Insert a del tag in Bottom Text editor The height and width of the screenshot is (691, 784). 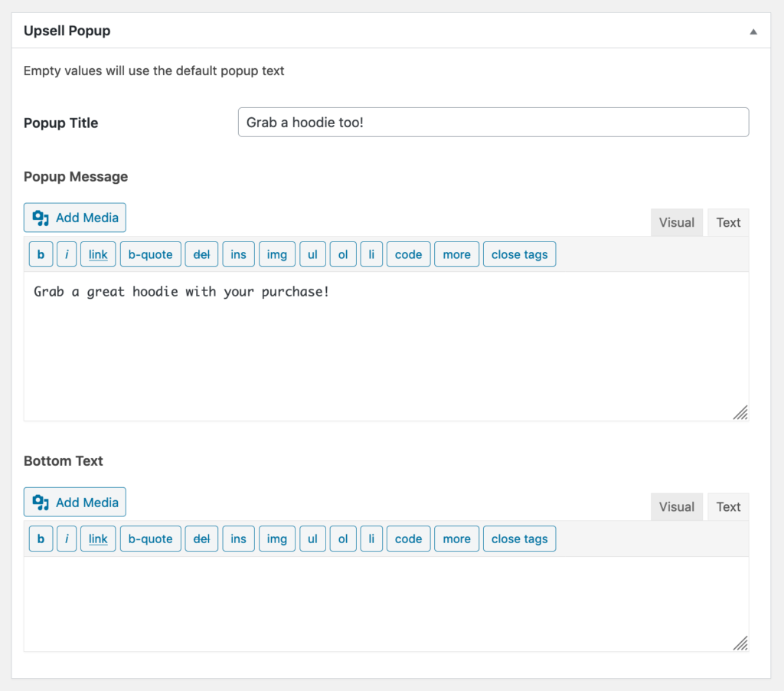click(x=201, y=539)
